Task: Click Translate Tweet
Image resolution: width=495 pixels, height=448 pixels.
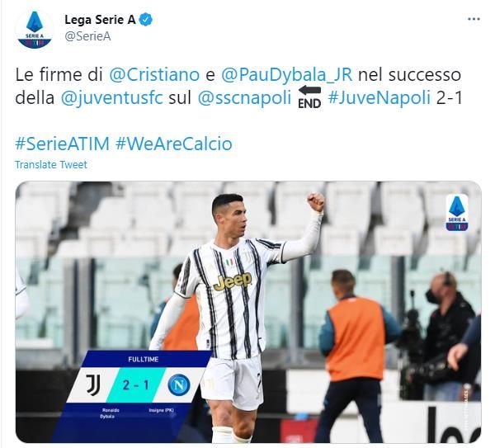Action: pyautogui.click(x=51, y=164)
